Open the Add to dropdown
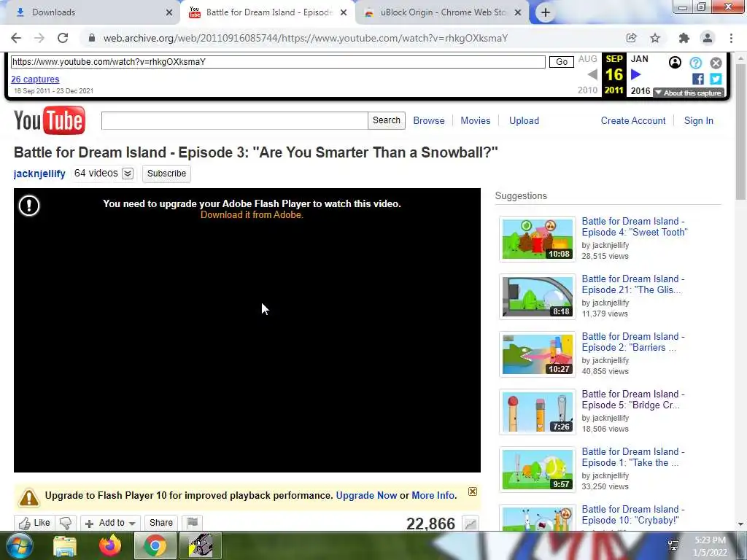 pyautogui.click(x=111, y=523)
